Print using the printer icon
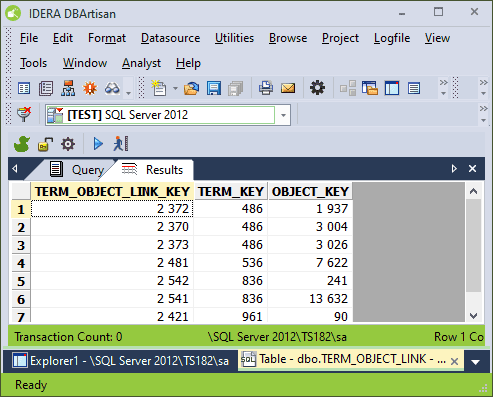 (x=266, y=88)
